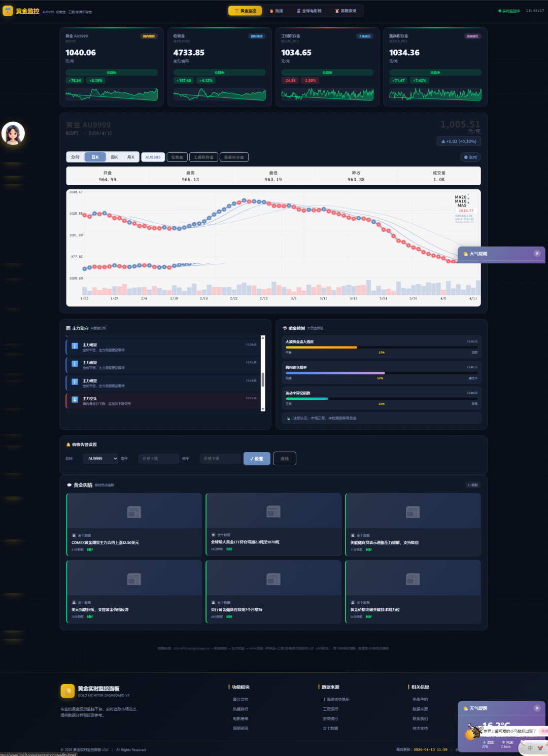Click the 清除 button to clear alerts
The width and height of the screenshot is (548, 756).
tap(285, 459)
